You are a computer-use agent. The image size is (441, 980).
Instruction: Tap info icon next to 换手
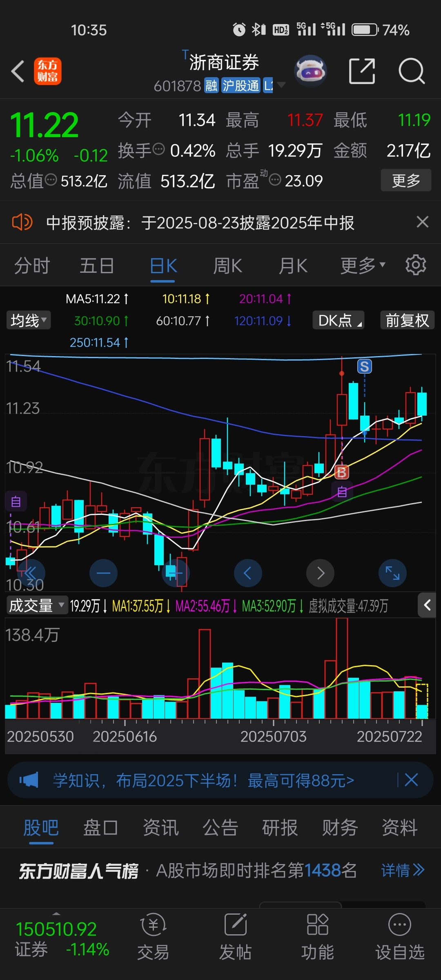tap(158, 149)
